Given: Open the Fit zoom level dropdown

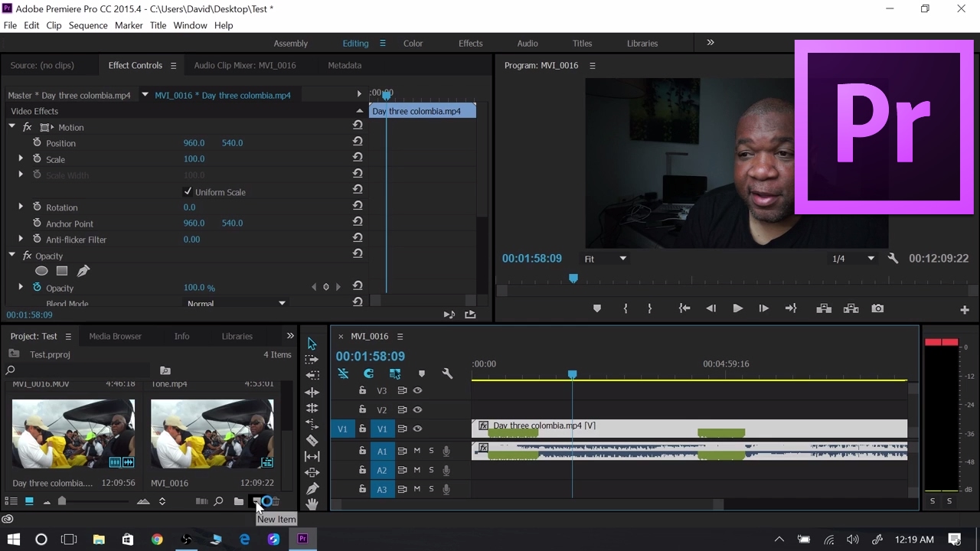Looking at the screenshot, I should [606, 259].
